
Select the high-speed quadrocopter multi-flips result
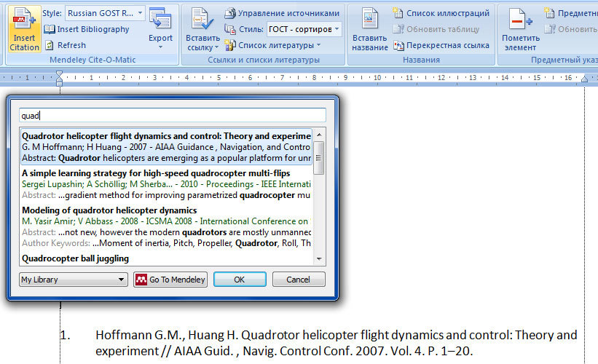166,184
